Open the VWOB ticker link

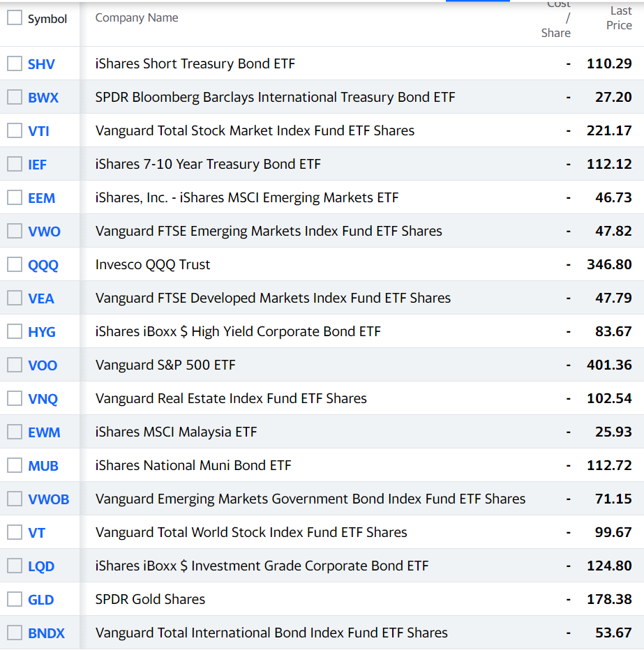pos(49,500)
